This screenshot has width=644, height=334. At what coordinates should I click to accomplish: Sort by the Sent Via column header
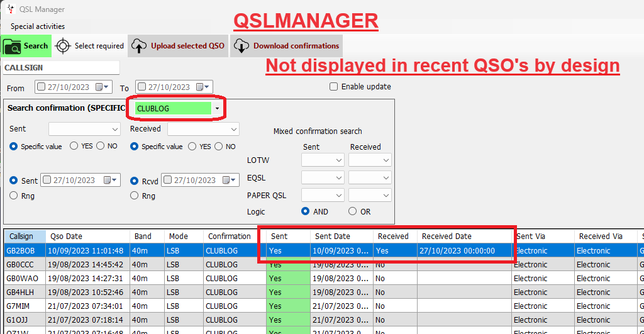(543, 237)
